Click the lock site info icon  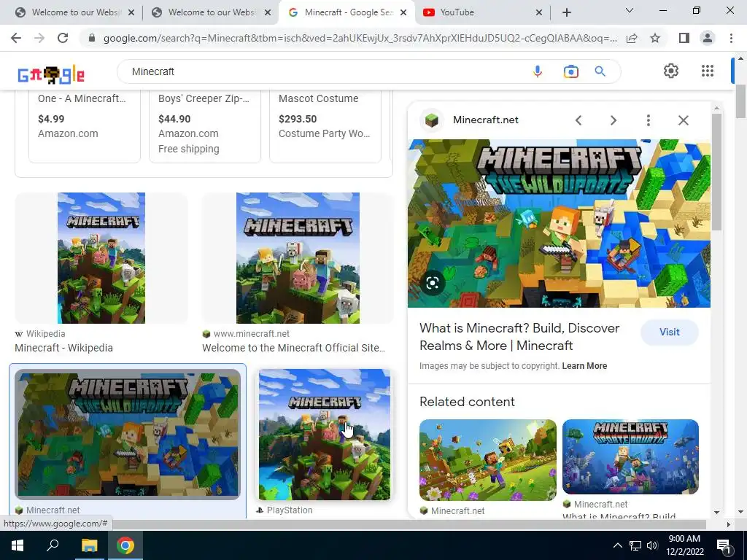(x=92, y=38)
